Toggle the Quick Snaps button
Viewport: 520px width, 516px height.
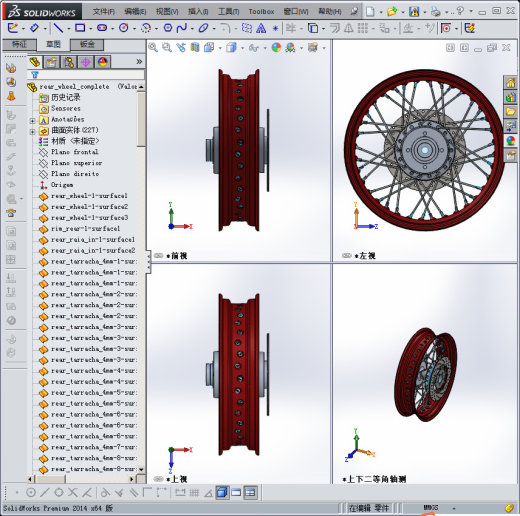coord(446,28)
